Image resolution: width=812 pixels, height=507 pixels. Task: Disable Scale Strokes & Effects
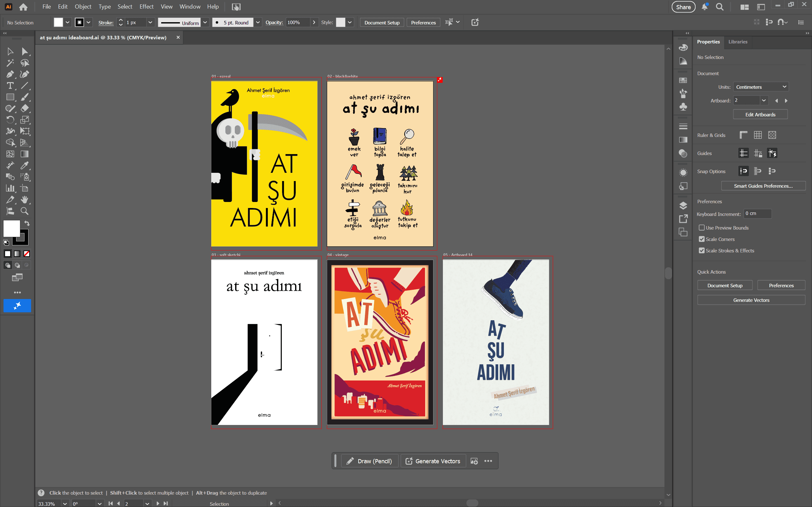(x=702, y=250)
